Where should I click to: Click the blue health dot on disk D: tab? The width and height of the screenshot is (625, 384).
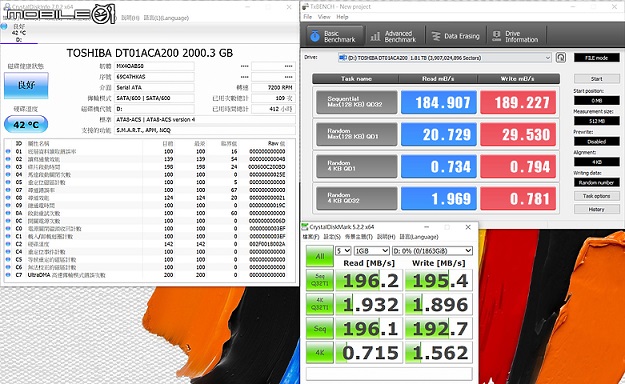(x=4, y=26)
